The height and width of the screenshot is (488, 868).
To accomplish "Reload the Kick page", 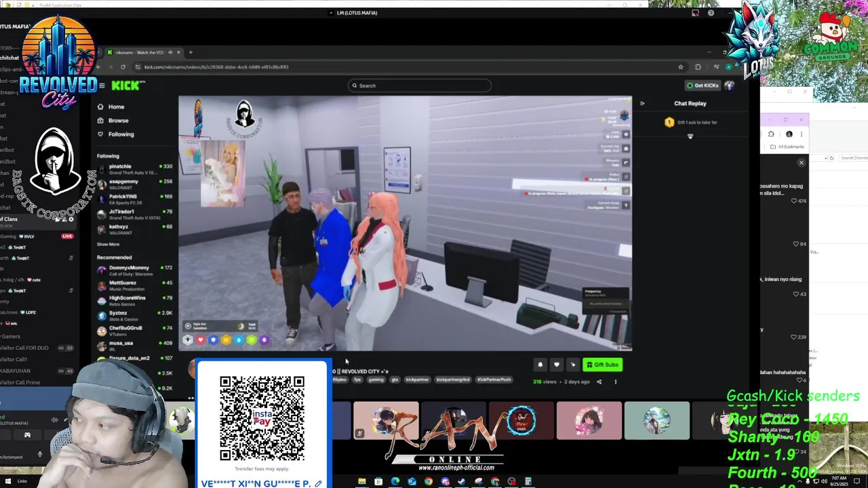I will pyautogui.click(x=123, y=67).
